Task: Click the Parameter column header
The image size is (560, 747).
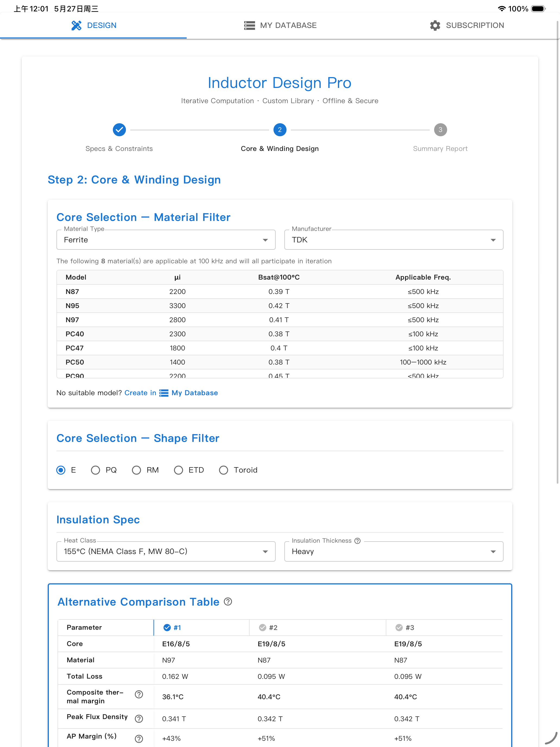Action: click(84, 628)
